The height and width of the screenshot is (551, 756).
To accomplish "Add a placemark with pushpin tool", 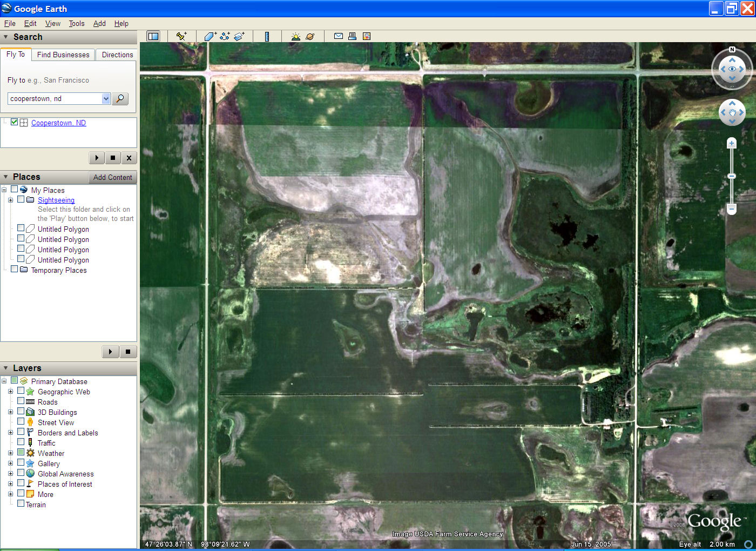I will pos(181,36).
